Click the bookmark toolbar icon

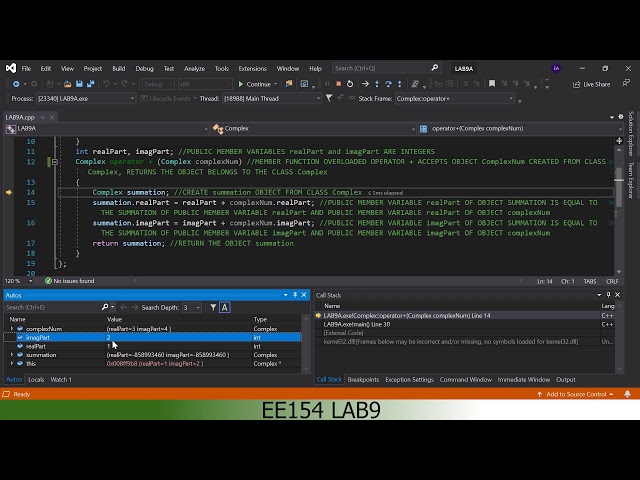coord(492,84)
